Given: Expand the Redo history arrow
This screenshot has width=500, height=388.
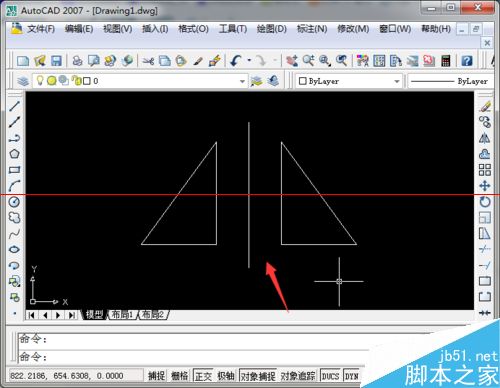Looking at the screenshot, I should (275, 61).
